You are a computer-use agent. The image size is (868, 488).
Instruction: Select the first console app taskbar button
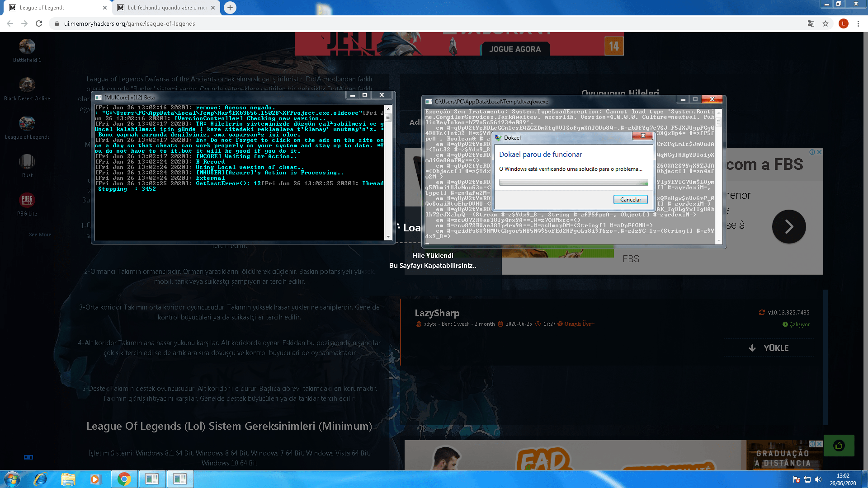click(x=152, y=479)
